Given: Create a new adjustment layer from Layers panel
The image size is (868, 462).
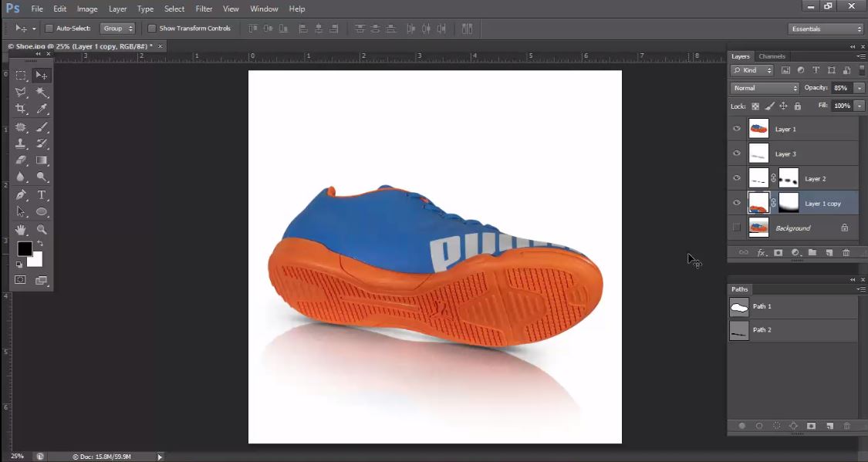Looking at the screenshot, I should [795, 253].
